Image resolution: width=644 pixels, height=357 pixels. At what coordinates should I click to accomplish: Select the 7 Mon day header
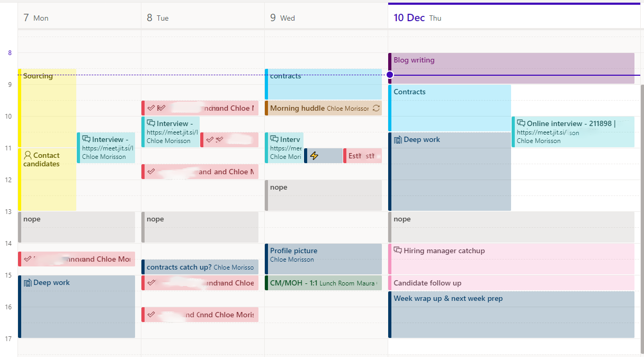pos(36,18)
